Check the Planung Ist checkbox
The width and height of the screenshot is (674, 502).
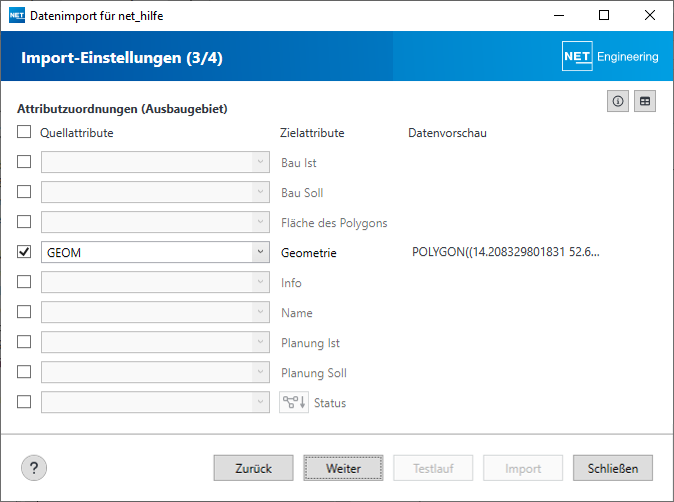click(x=24, y=342)
